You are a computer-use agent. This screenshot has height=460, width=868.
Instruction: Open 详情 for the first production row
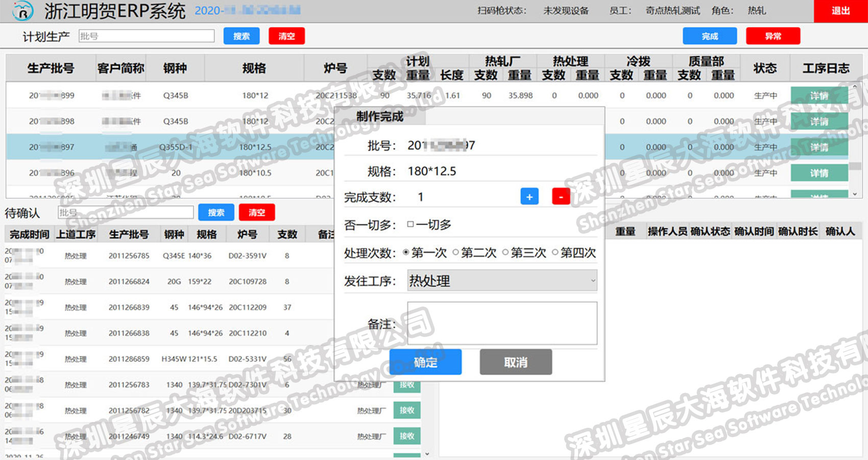[819, 96]
